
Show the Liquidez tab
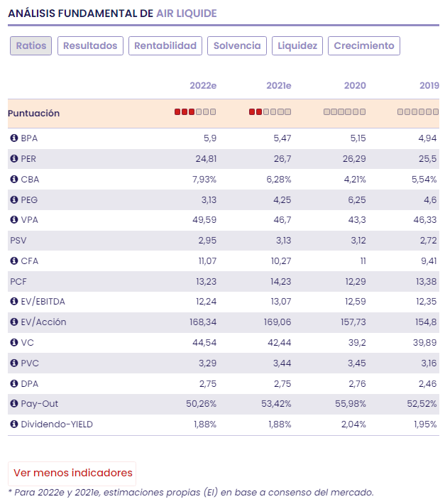point(297,46)
